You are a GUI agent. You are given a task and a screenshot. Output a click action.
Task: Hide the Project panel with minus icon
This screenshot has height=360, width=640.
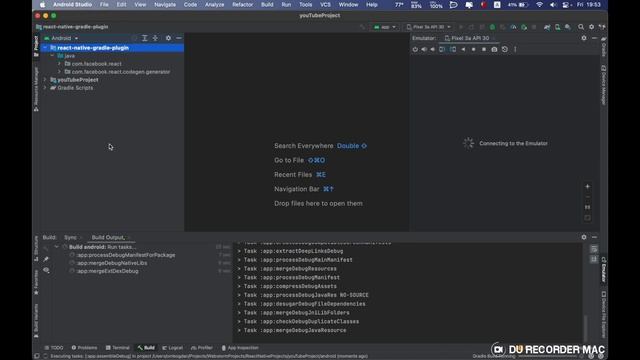[179, 38]
